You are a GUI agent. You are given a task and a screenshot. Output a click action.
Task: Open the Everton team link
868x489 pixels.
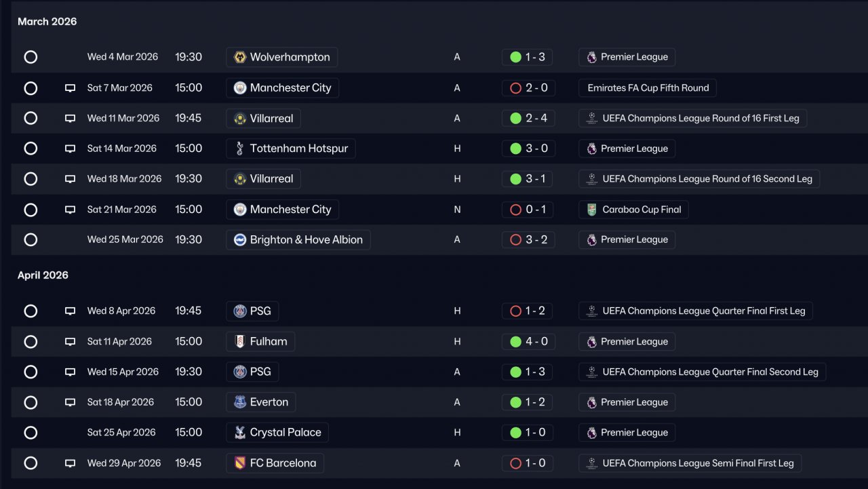pyautogui.click(x=269, y=402)
